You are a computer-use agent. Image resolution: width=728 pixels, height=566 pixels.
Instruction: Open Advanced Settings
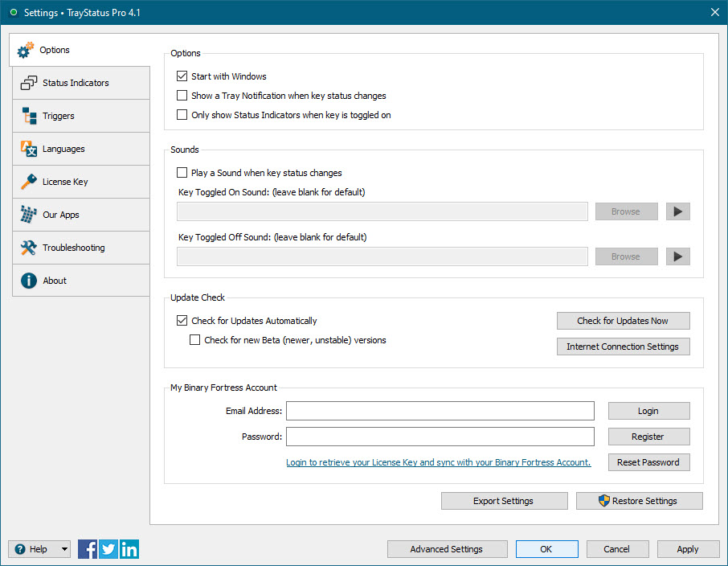pos(447,549)
